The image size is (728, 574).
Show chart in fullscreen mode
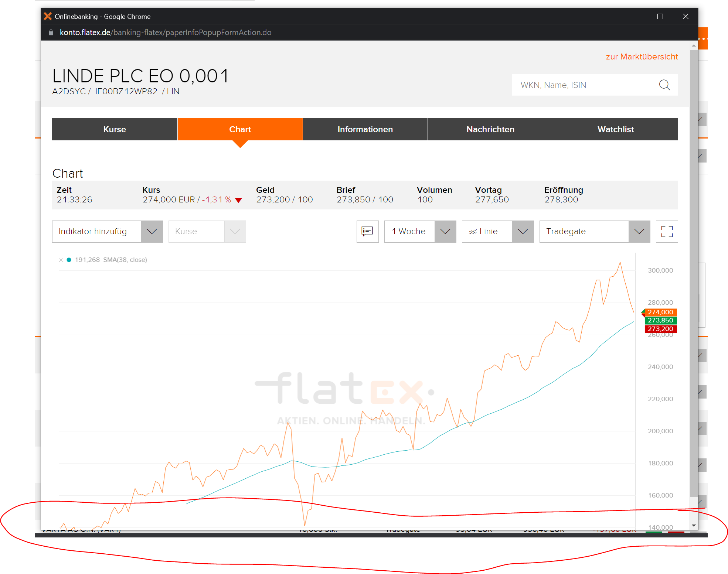[667, 232]
